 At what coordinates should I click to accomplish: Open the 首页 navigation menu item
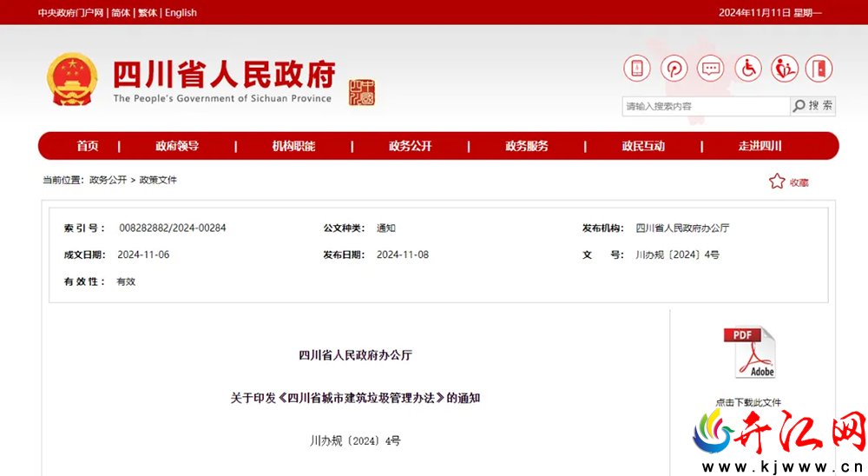point(88,146)
